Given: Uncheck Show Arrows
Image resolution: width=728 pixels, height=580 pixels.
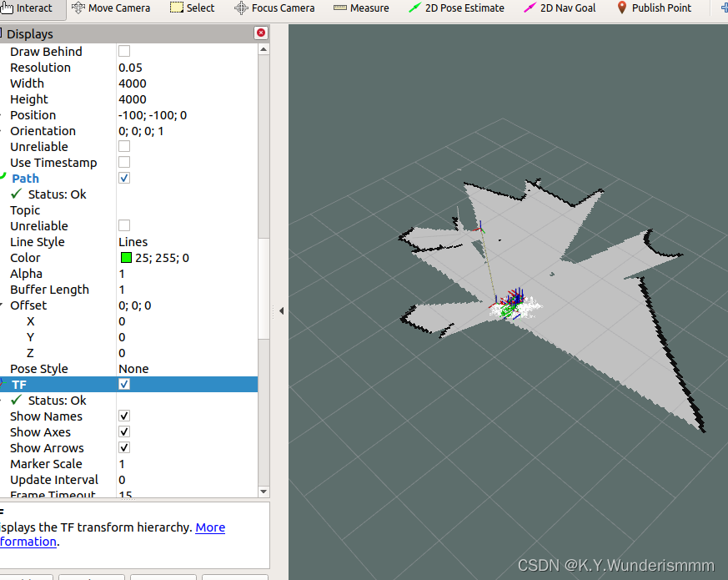Looking at the screenshot, I should coord(124,447).
